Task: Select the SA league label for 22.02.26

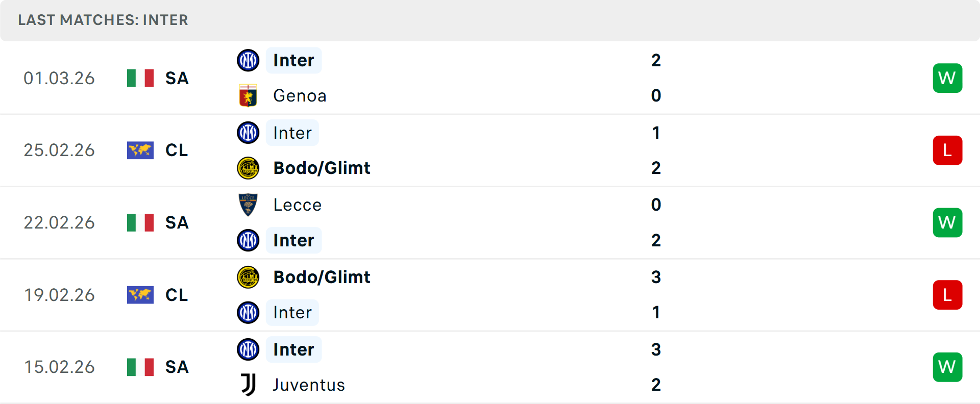Action: click(x=177, y=223)
